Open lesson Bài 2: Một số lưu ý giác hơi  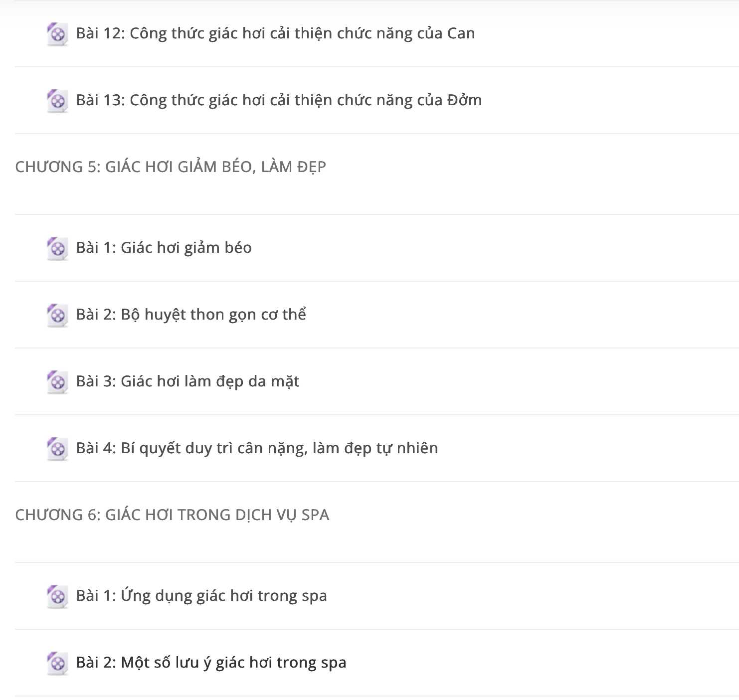(x=211, y=663)
